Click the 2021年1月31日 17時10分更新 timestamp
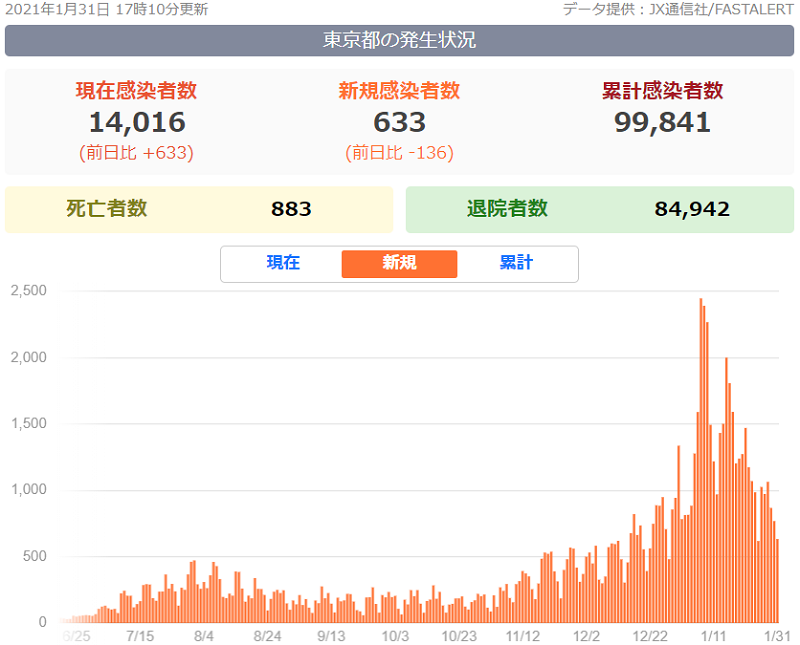800x645 pixels. (x=107, y=9)
